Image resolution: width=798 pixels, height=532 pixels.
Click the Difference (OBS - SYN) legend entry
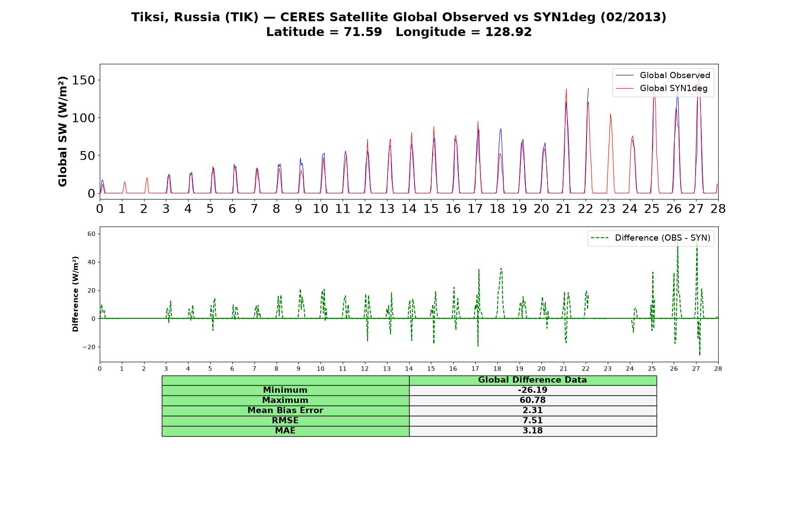tap(651, 238)
